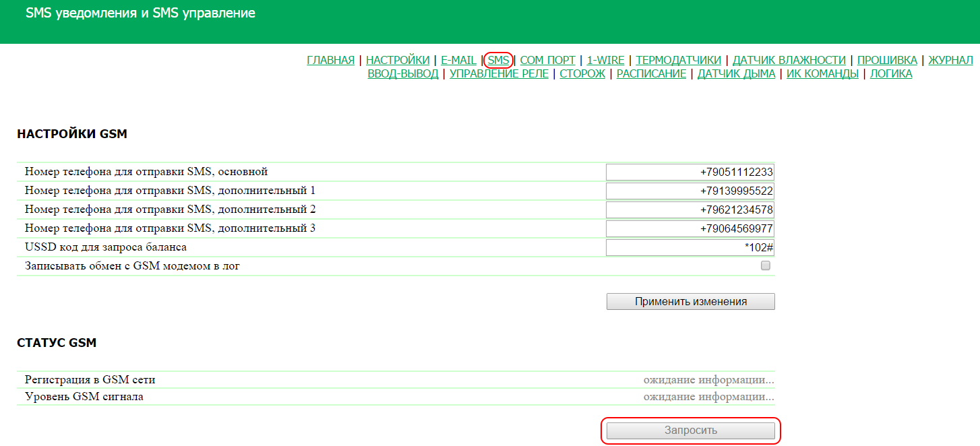This screenshot has height=446, width=980.
Task: Open the ВВОД-ВЫВОД section
Action: click(403, 74)
